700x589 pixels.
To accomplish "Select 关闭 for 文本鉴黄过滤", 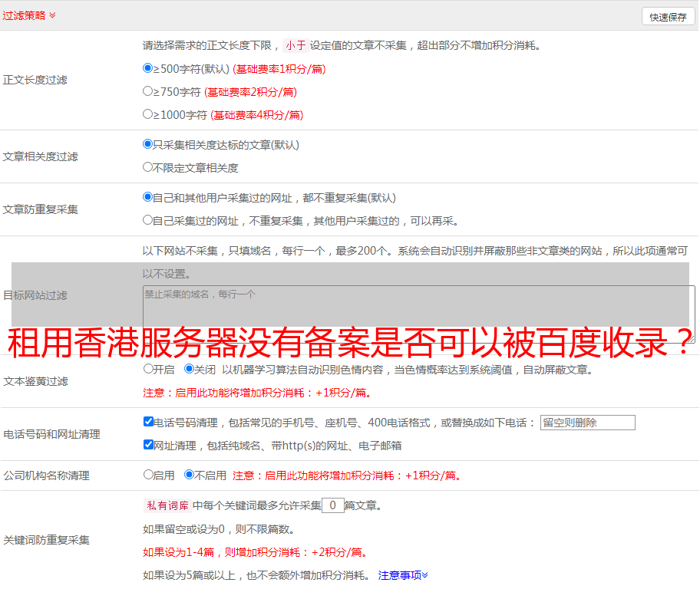I will pos(189,369).
